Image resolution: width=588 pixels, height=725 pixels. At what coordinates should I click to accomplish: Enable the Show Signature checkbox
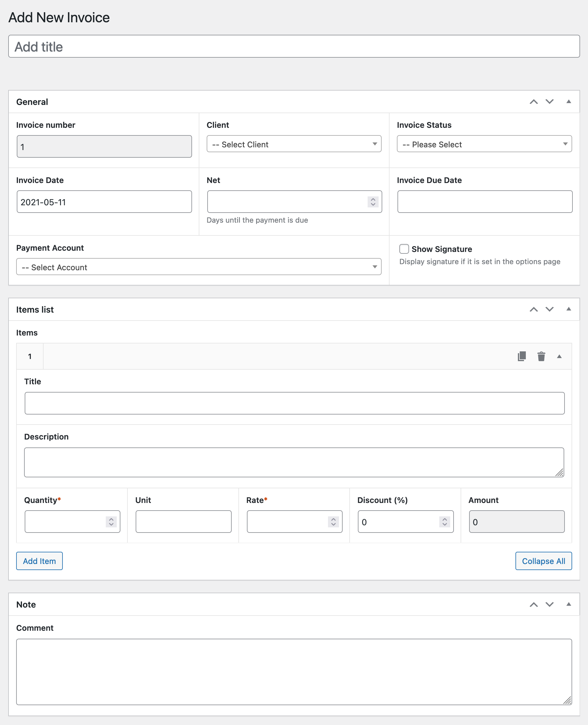404,249
